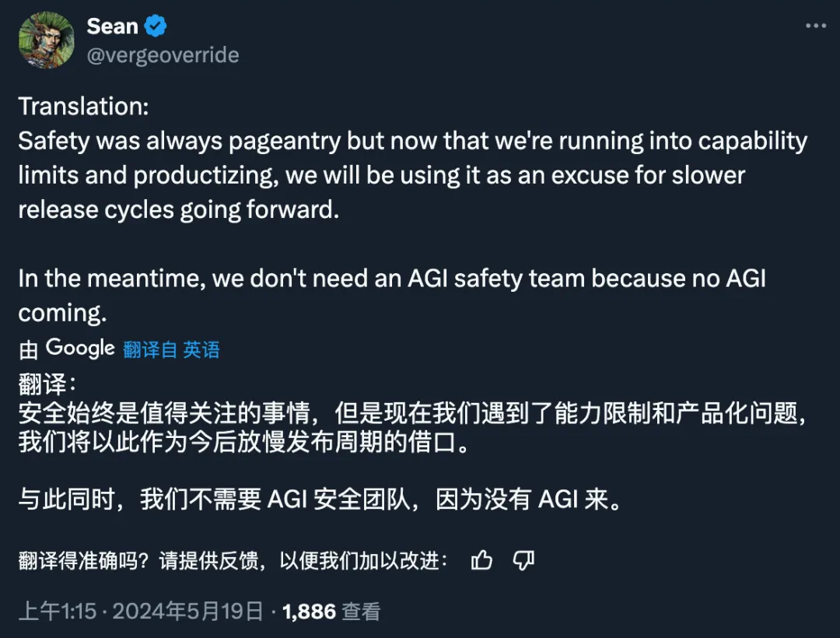Image resolution: width=840 pixels, height=638 pixels.
Task: Select the English tweet text body
Action: (389, 174)
